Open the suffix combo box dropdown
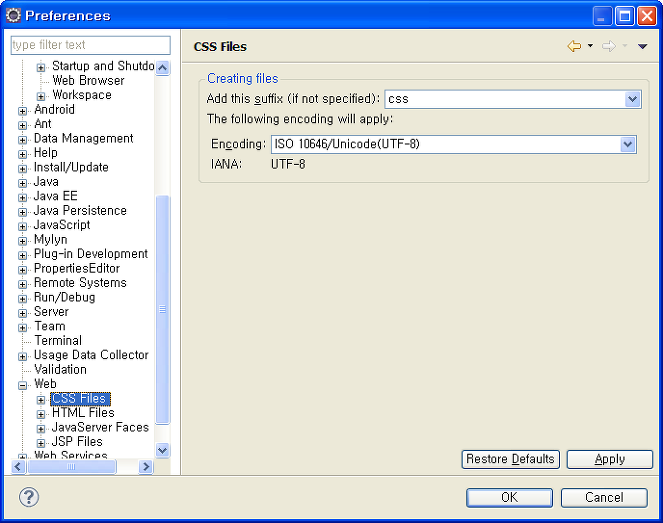Image resolution: width=663 pixels, height=523 pixels. point(632,99)
